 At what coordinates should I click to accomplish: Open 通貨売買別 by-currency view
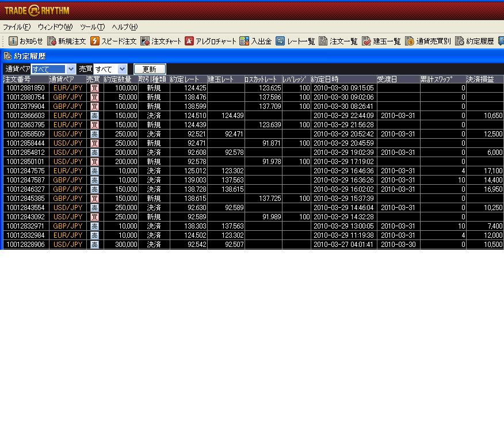tap(428, 41)
